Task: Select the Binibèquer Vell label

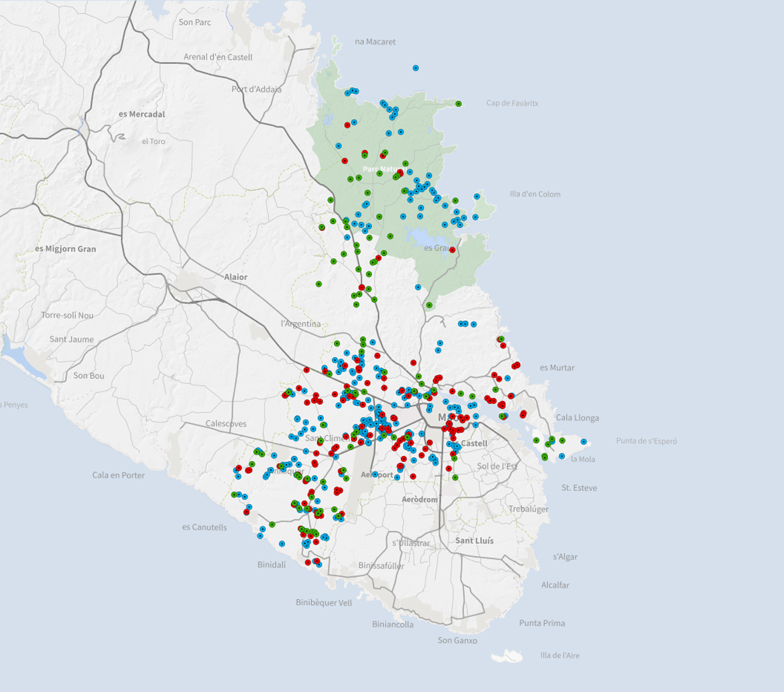Action: tap(323, 603)
